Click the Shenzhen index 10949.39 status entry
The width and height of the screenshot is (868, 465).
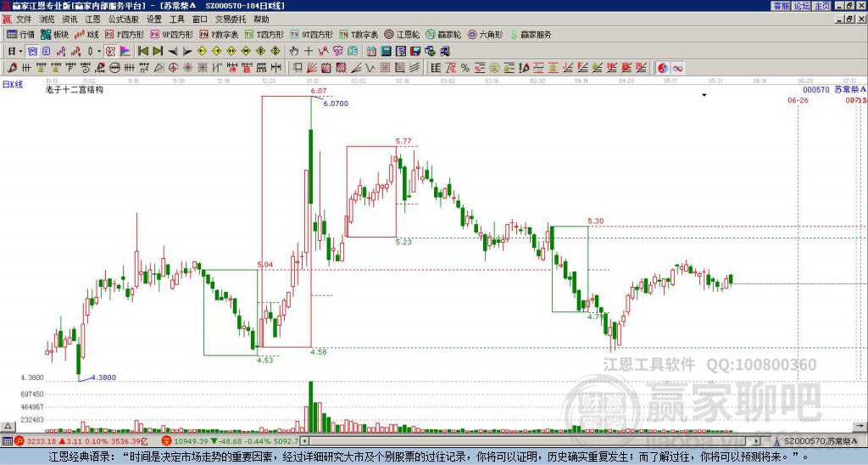point(231,441)
